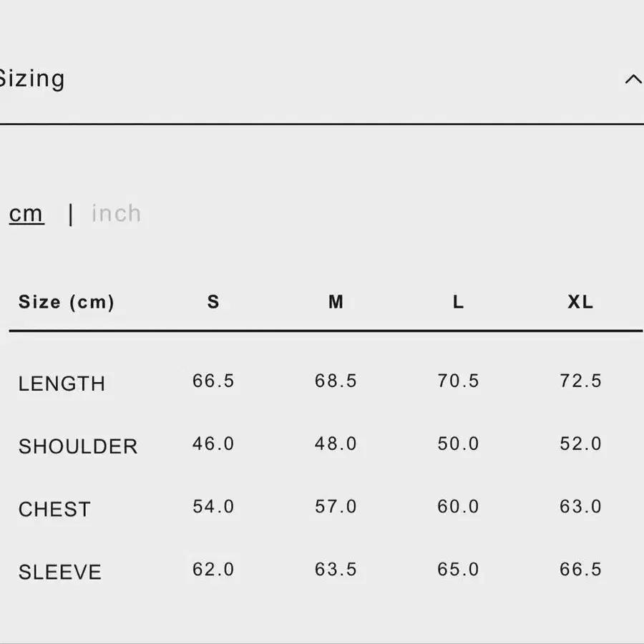644x644 pixels.
Task: Click the CHEST row label
Action: pos(54,509)
